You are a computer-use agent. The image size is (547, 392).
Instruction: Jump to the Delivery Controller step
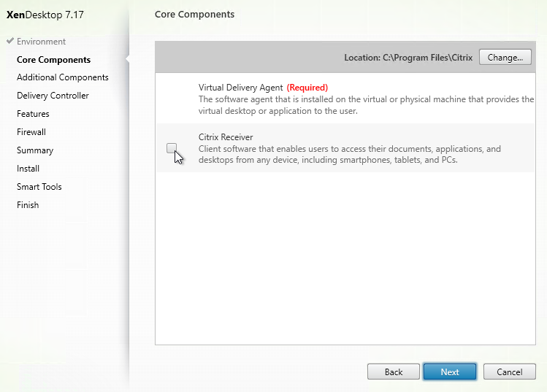click(53, 96)
